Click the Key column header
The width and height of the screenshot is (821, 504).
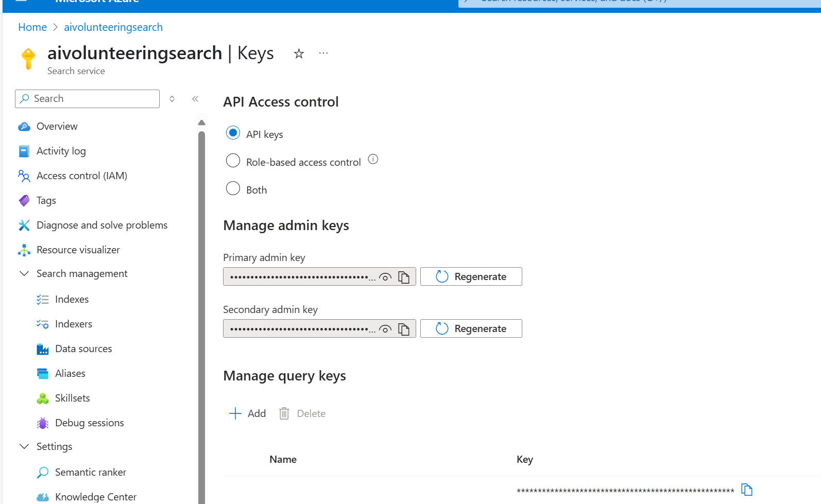[525, 460]
